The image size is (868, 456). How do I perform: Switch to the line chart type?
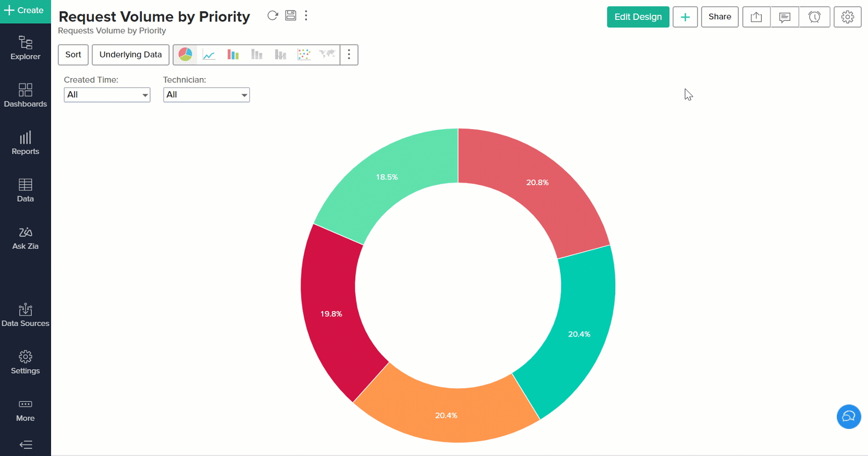tap(209, 55)
